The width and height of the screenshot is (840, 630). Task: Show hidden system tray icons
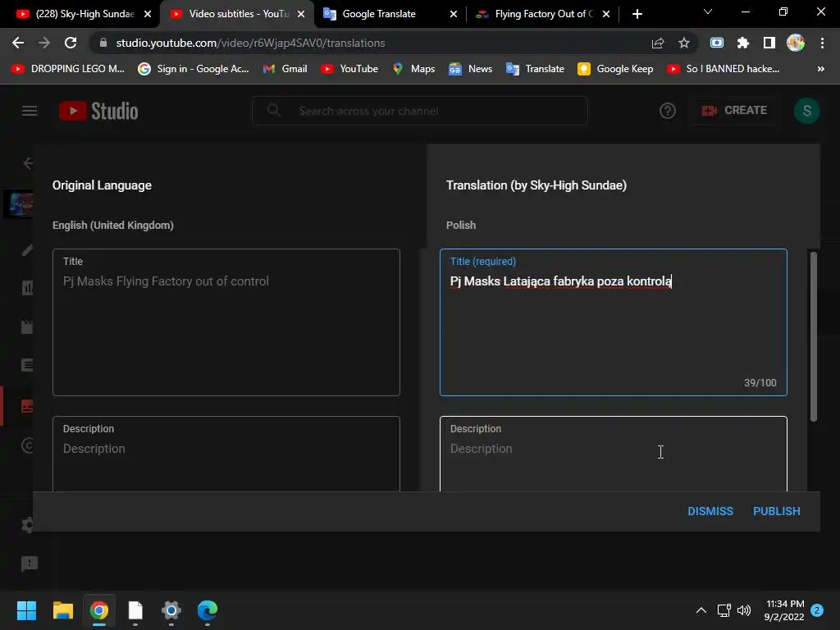[x=701, y=610]
